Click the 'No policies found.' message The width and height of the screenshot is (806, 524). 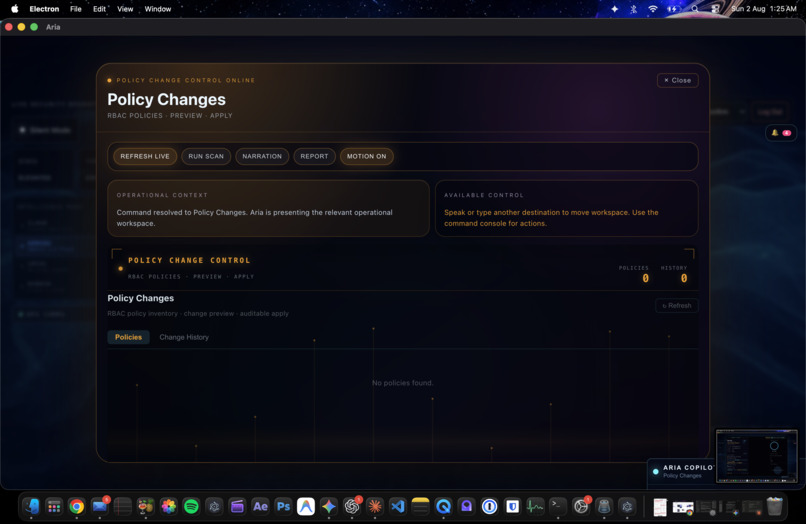pos(402,383)
